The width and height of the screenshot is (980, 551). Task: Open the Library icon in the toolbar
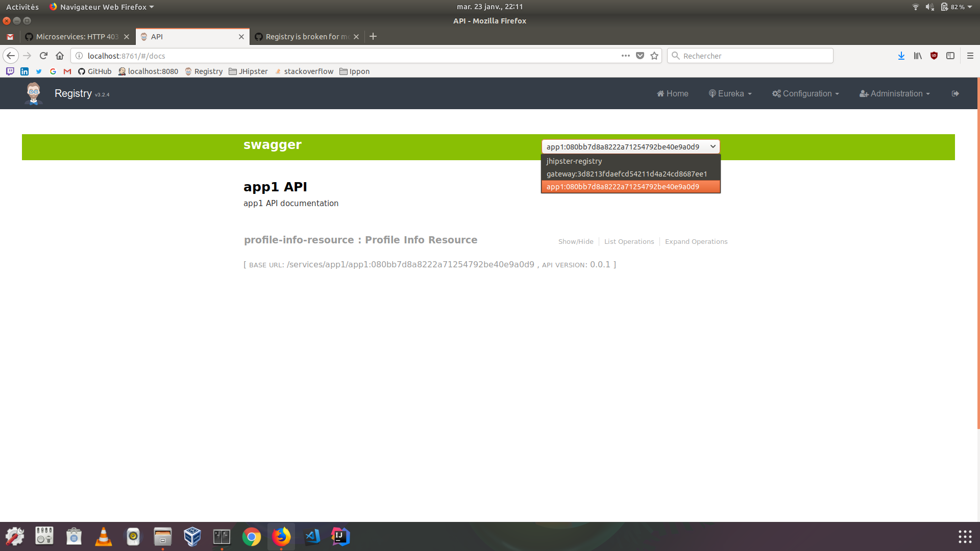[x=918, y=56]
